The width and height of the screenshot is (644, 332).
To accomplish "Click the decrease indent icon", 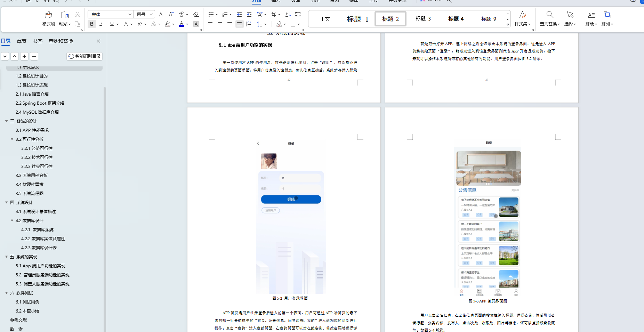I will pyautogui.click(x=239, y=14).
